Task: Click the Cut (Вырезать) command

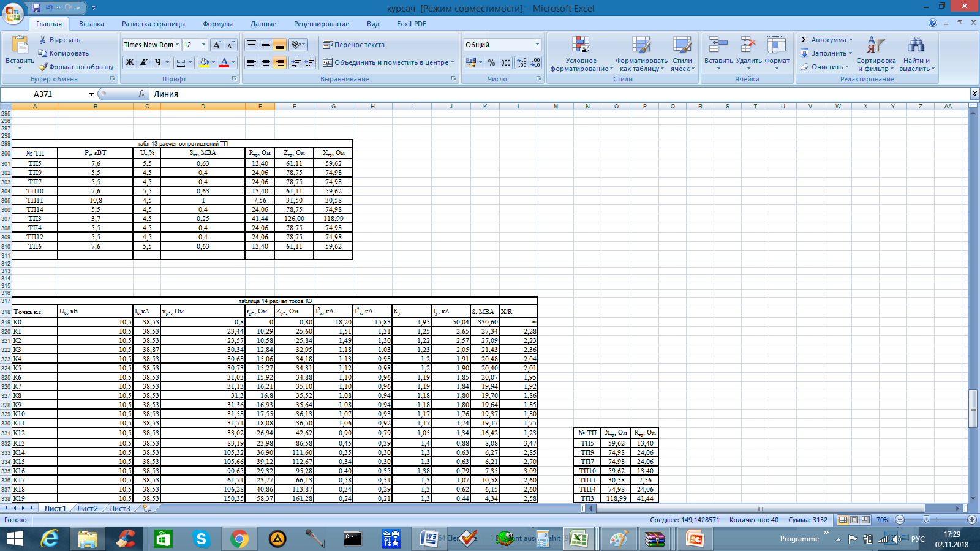Action: coord(60,40)
